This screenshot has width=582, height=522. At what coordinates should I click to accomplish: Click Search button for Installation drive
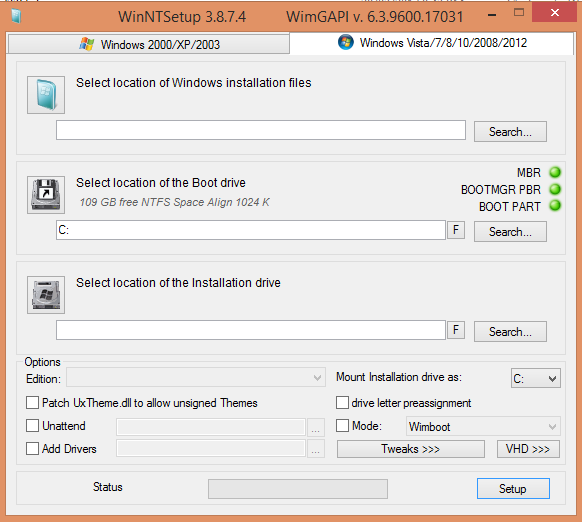click(510, 332)
